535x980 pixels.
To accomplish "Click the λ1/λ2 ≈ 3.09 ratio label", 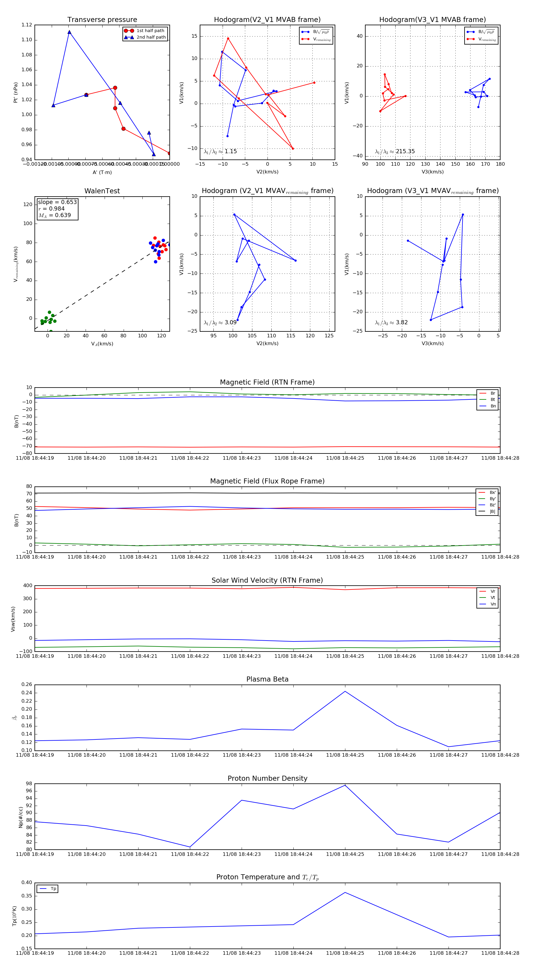I will [x=220, y=323].
